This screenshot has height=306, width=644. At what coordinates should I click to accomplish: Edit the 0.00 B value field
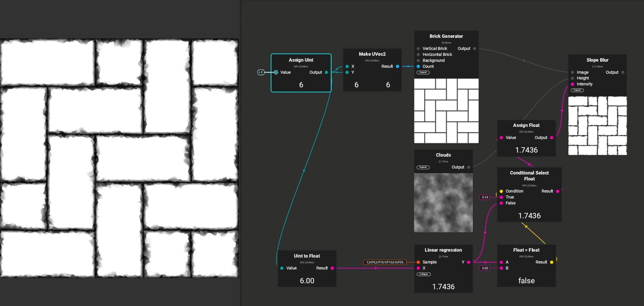(485, 268)
